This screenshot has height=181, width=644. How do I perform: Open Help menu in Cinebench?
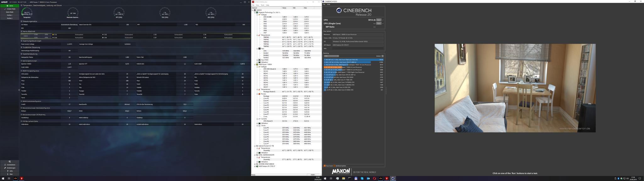(x=328, y=4)
